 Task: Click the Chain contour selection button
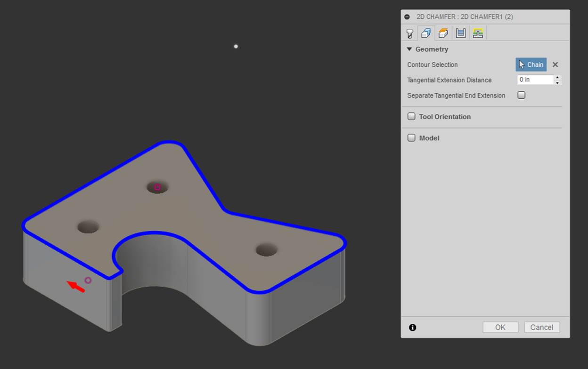(531, 65)
